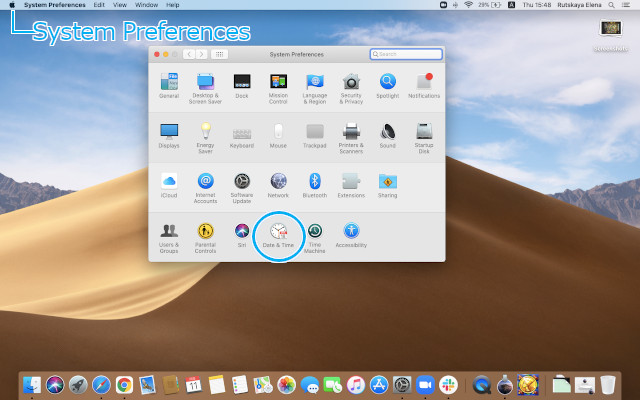Open Safari from the Dock

(x=101, y=384)
